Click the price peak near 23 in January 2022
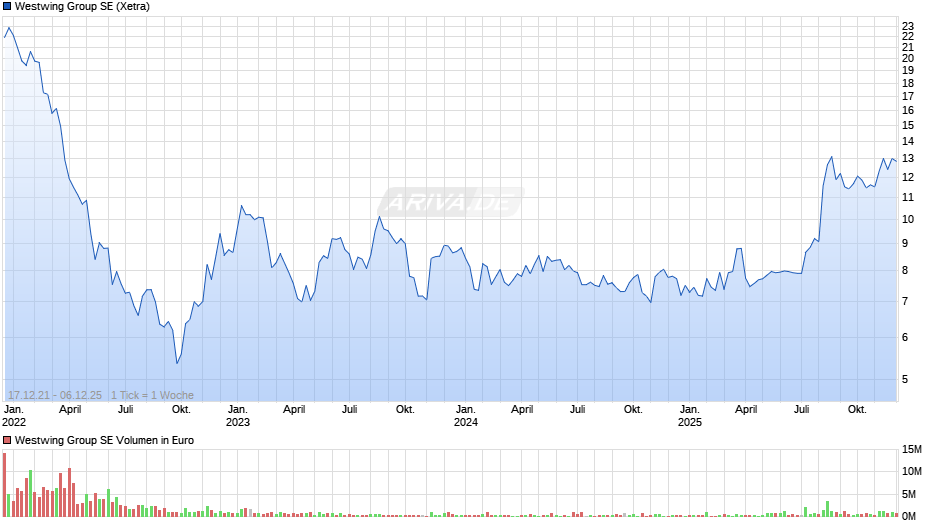 click(8, 28)
